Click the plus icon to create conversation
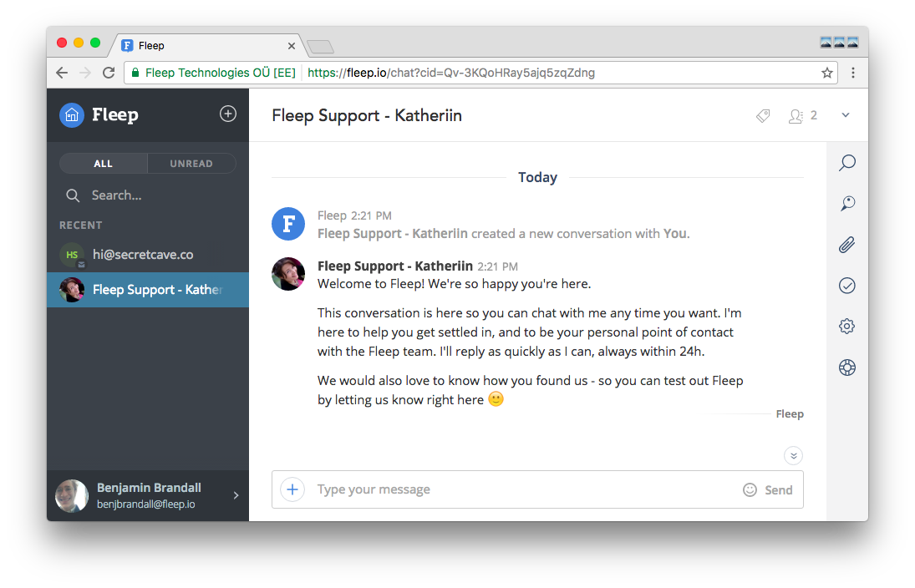 point(228,114)
